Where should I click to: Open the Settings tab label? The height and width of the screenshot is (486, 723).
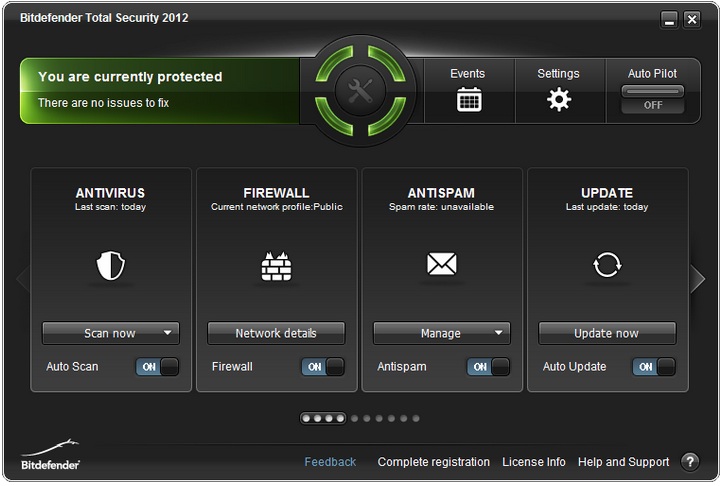558,74
